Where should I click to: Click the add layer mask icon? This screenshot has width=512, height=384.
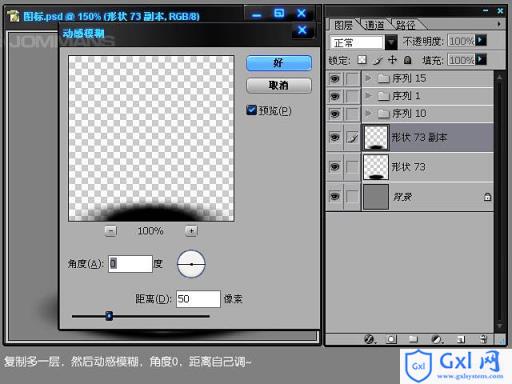[391, 339]
